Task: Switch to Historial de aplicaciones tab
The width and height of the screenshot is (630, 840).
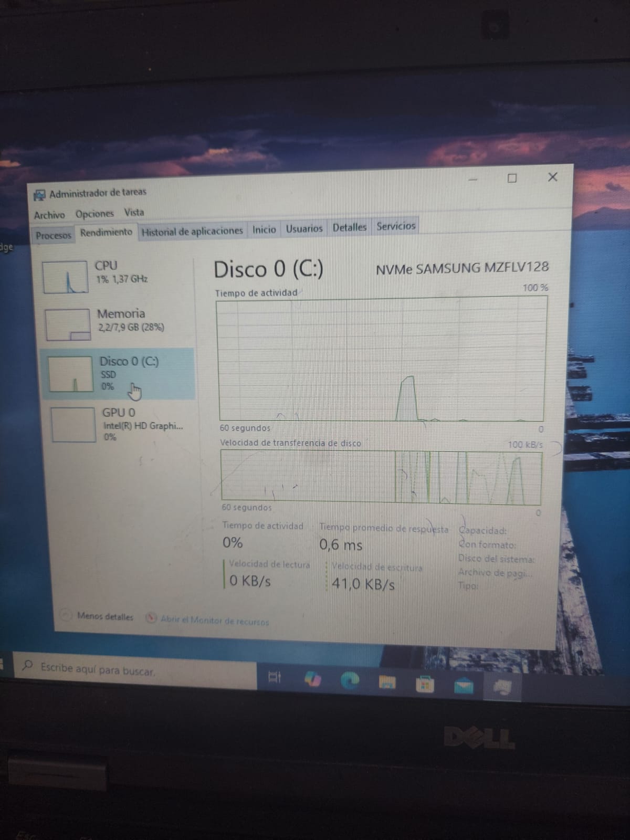Action: coord(192,231)
